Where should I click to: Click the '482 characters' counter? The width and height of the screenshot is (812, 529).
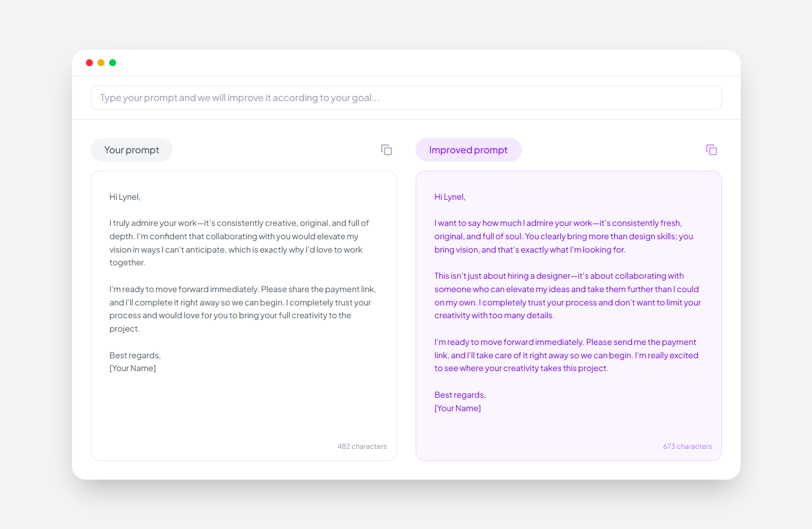coord(362,447)
